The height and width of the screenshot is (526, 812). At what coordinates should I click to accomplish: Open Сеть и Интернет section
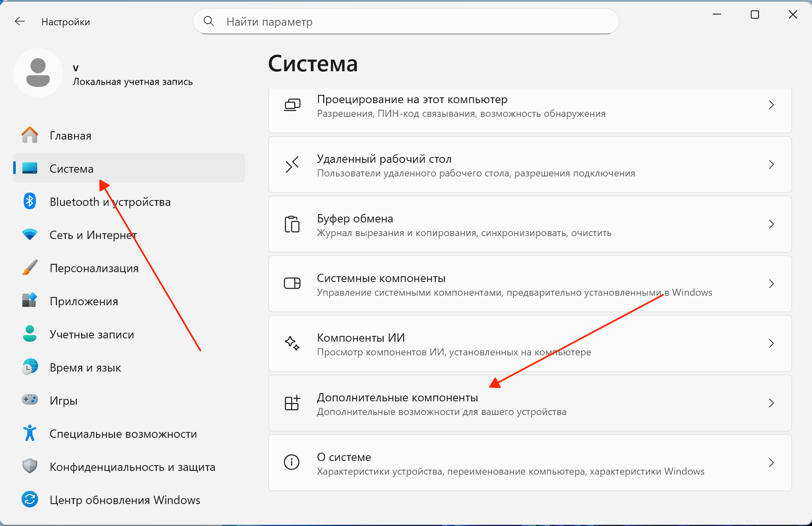129,234
